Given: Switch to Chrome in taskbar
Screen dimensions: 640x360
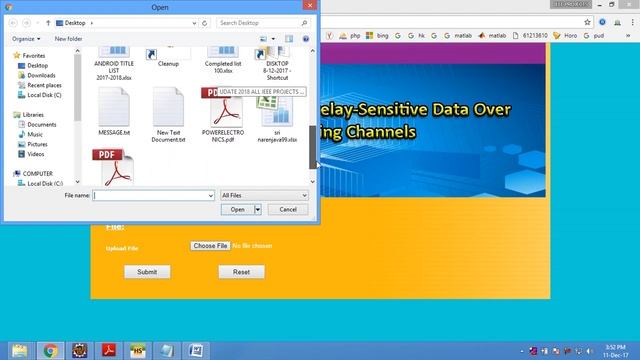Looking at the screenshot, I should [x=50, y=351].
